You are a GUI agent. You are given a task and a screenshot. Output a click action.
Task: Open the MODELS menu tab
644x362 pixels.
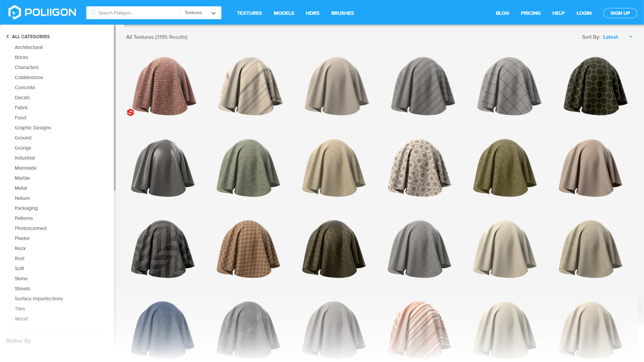[x=284, y=13]
